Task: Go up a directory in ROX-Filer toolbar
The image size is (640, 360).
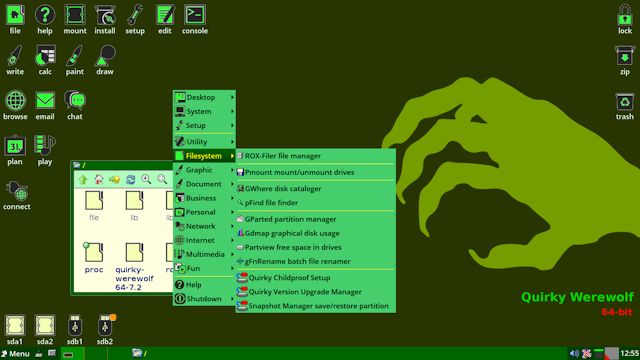Action: (83, 179)
